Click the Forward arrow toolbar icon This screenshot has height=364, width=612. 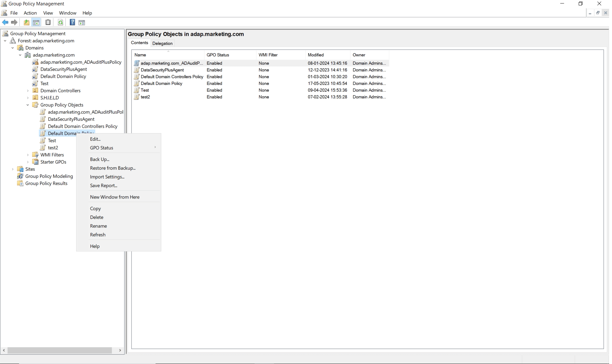[x=14, y=23]
